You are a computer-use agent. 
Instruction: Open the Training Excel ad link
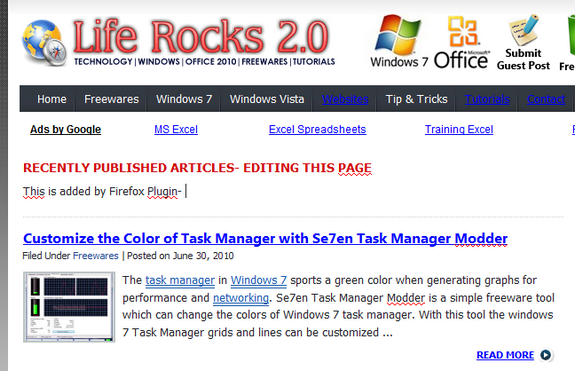(459, 129)
